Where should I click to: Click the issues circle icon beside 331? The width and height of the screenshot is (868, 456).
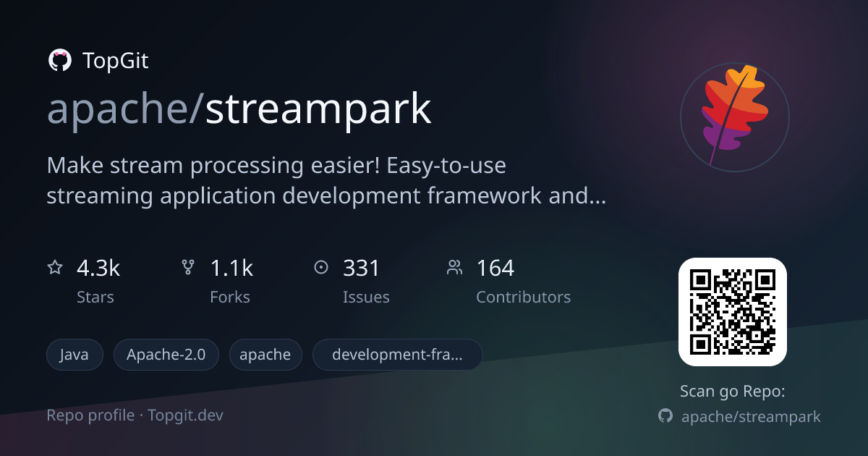click(321, 268)
